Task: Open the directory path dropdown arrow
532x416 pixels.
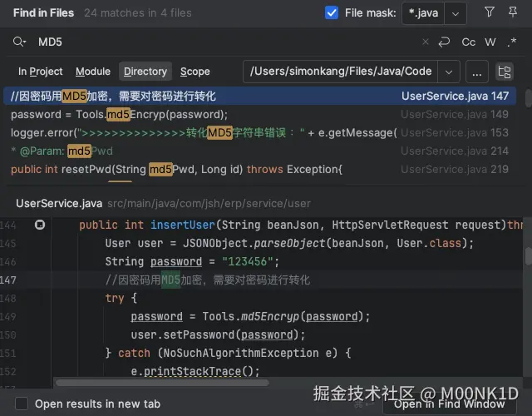Action: click(449, 72)
